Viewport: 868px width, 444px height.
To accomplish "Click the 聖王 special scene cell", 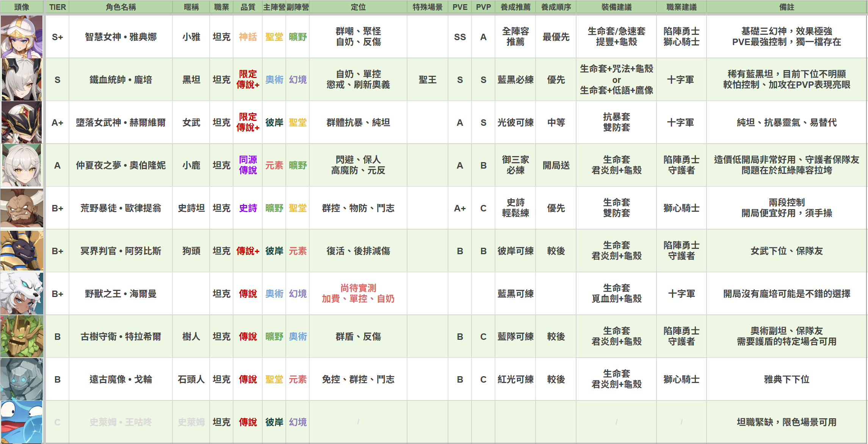I will point(428,80).
